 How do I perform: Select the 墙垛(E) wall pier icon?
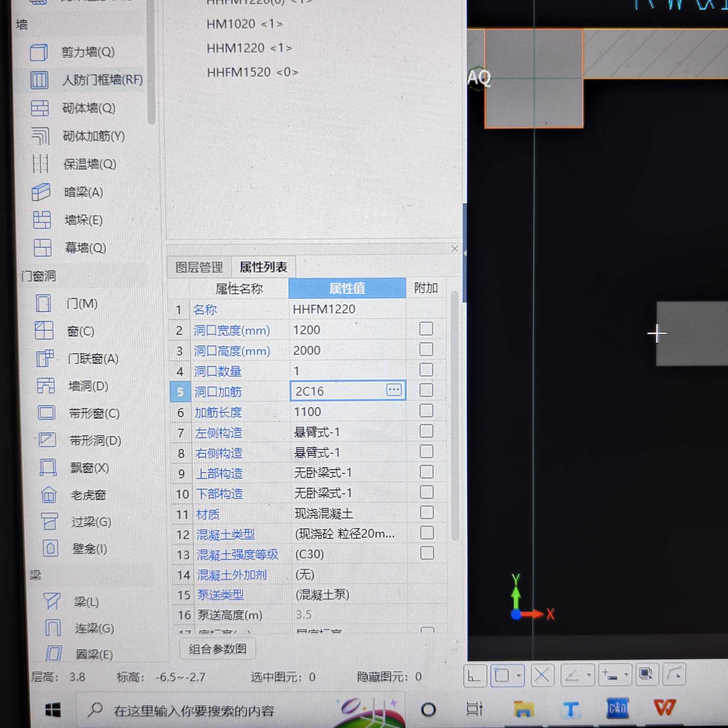click(42, 220)
